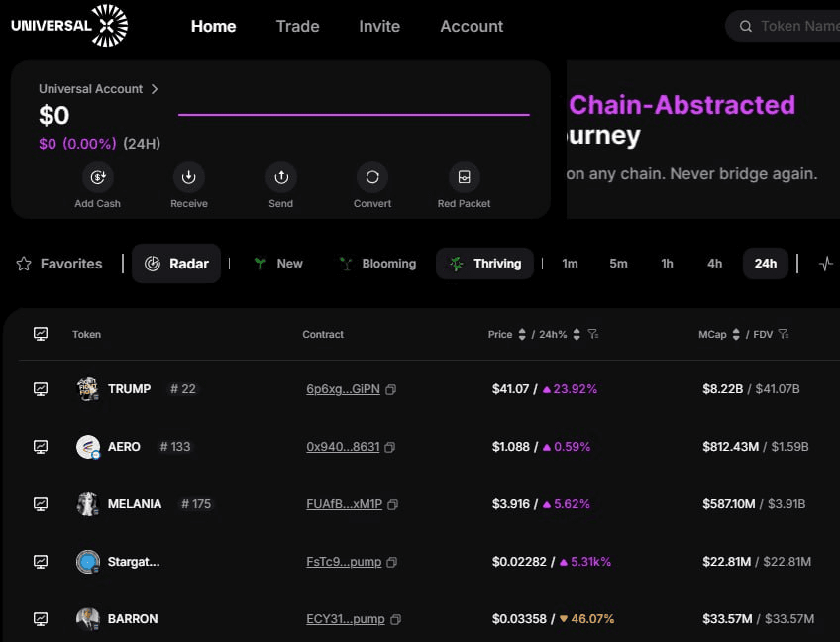The height and width of the screenshot is (642, 840).
Task: Click TRUMP rank # 22
Action: 183,389
